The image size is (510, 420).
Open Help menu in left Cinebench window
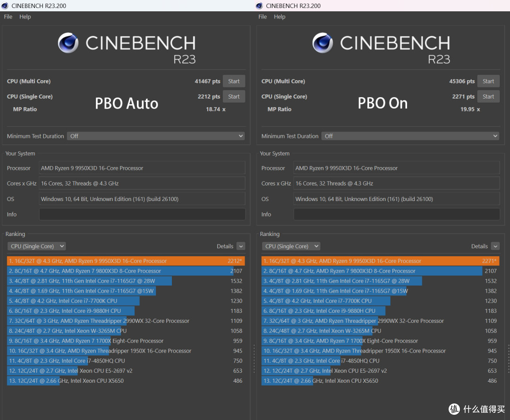click(x=25, y=17)
